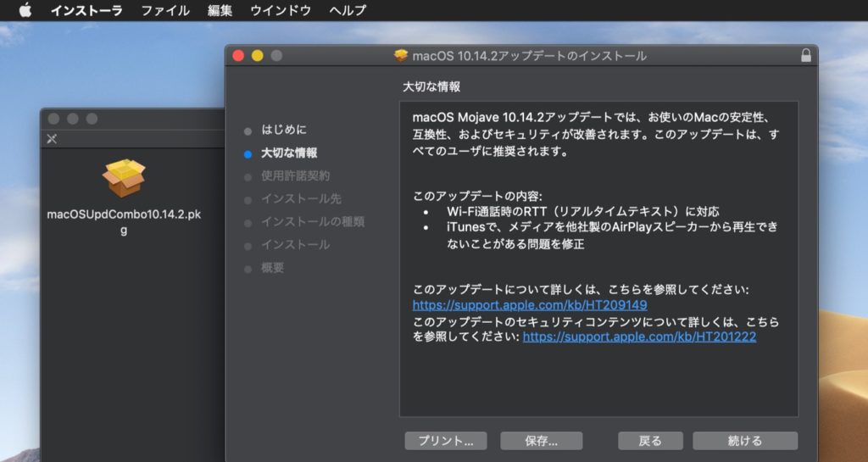Open the ヘルプ menu
The image size is (868, 462).
click(348, 11)
